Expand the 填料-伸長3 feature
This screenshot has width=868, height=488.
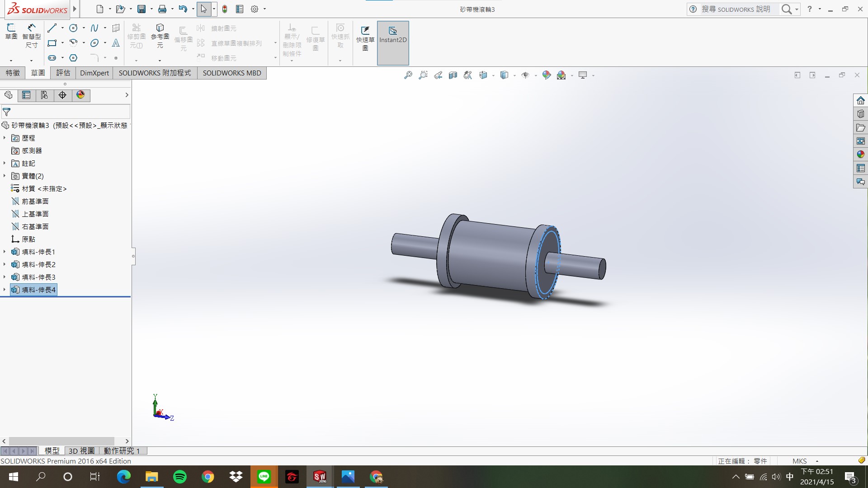coord(5,277)
